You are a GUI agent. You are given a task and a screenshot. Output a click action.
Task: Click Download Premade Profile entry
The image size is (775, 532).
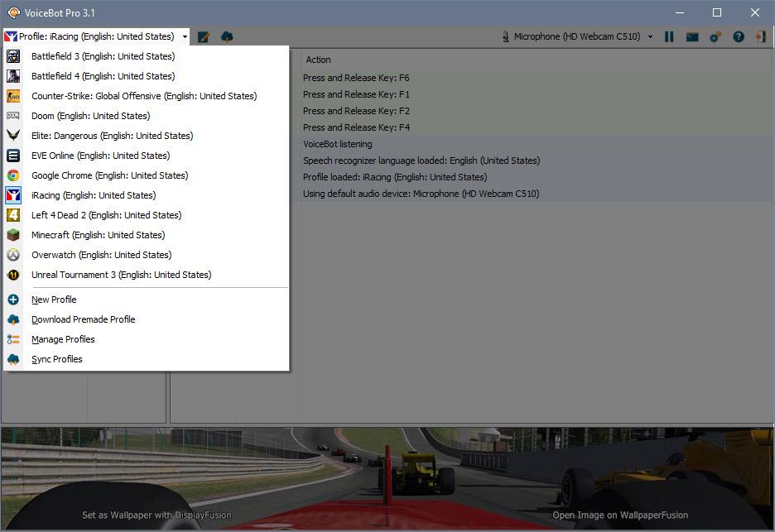pyautogui.click(x=147, y=319)
